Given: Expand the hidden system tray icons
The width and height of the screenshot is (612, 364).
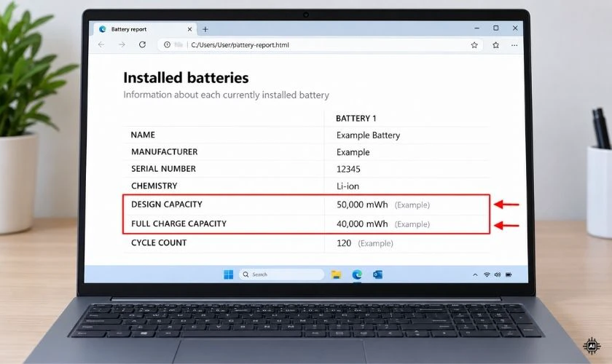Looking at the screenshot, I should point(475,275).
